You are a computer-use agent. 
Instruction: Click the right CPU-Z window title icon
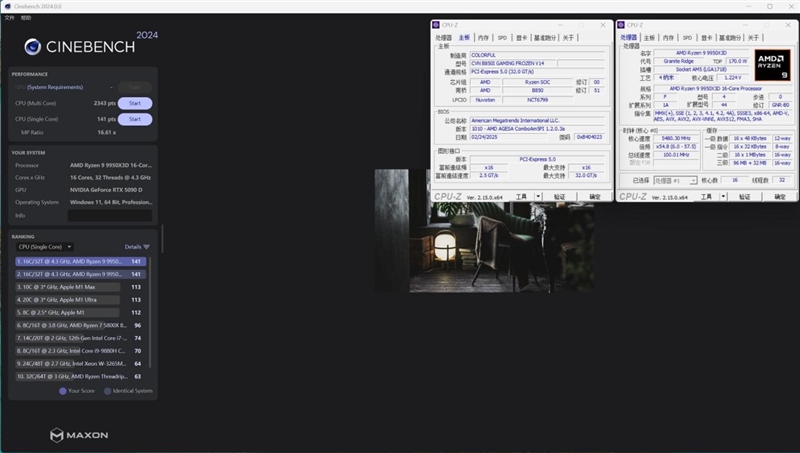pos(623,25)
